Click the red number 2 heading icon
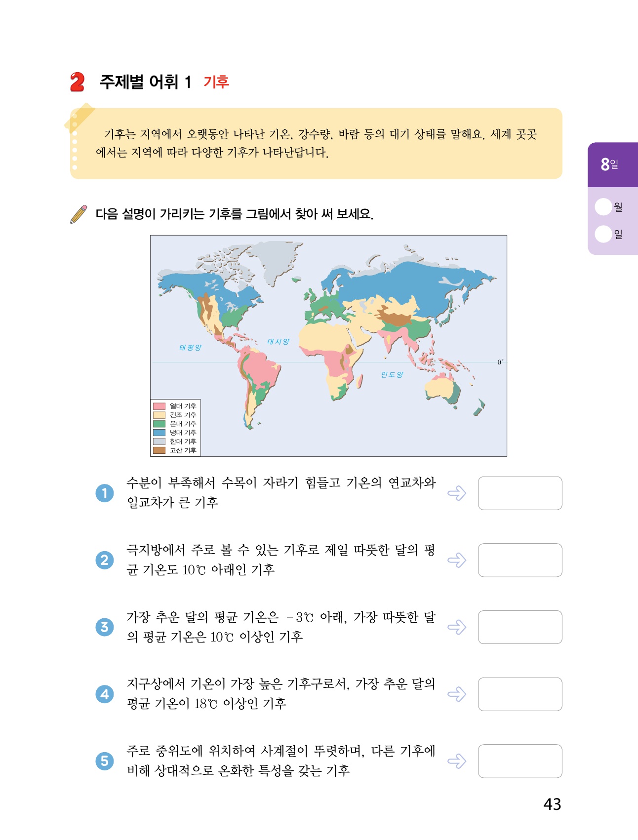 click(x=77, y=82)
